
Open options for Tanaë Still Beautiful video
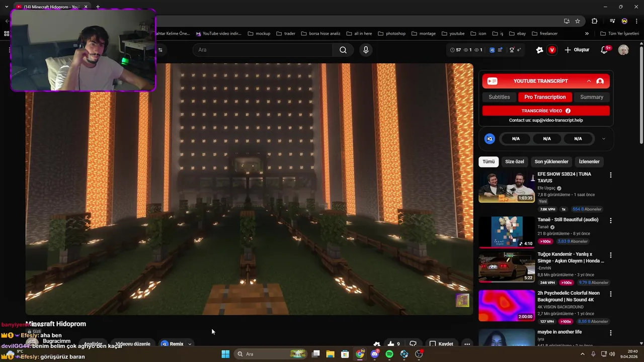click(x=611, y=221)
